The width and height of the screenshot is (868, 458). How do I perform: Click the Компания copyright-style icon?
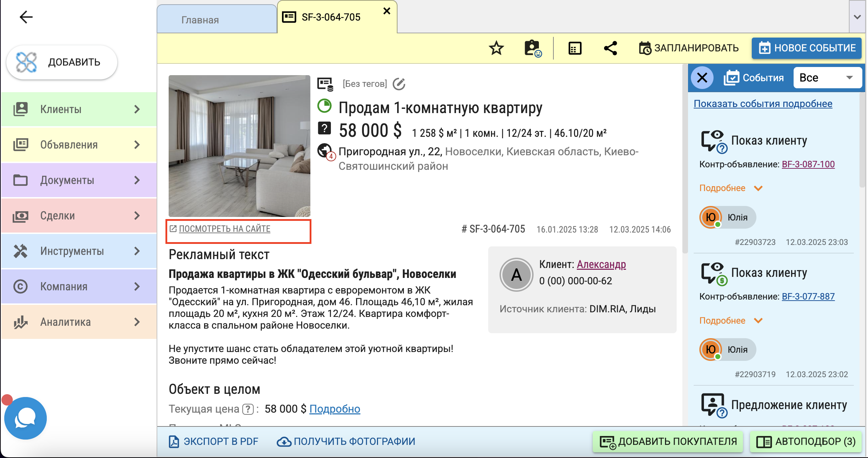point(21,286)
